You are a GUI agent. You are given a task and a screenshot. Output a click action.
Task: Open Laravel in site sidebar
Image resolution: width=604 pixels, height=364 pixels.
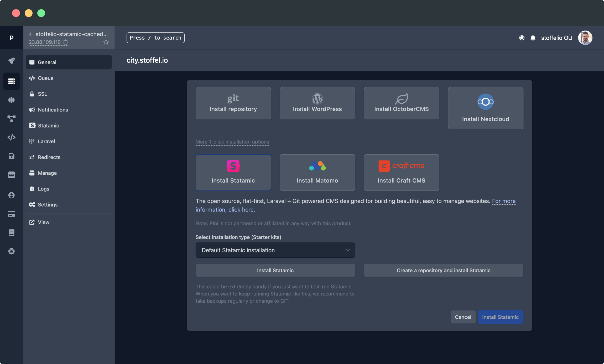69,141
